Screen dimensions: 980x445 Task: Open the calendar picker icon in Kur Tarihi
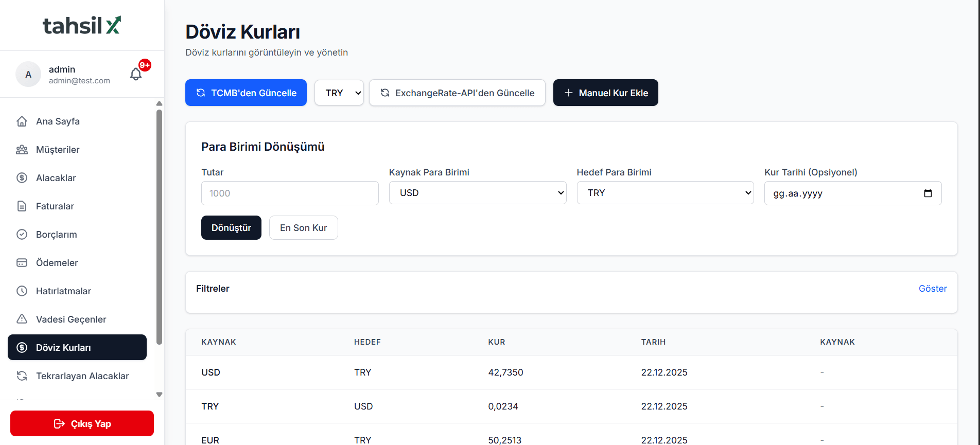coord(927,193)
